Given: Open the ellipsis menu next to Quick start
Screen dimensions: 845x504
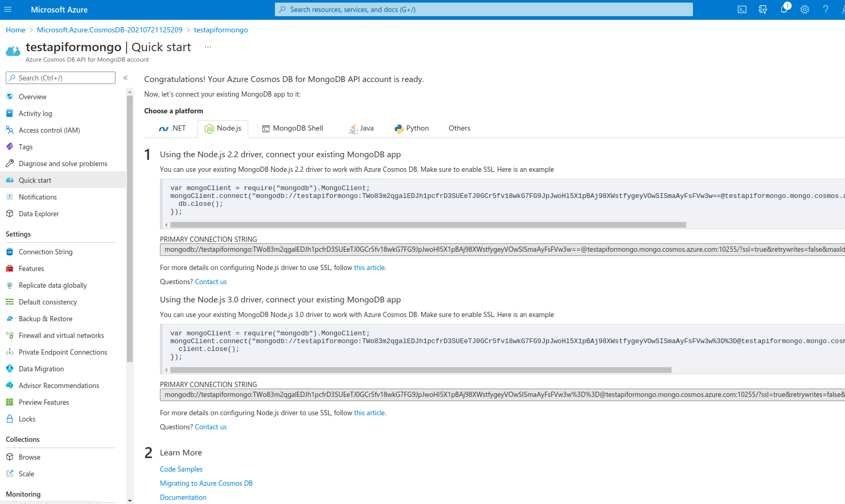Looking at the screenshot, I should pyautogui.click(x=207, y=46).
